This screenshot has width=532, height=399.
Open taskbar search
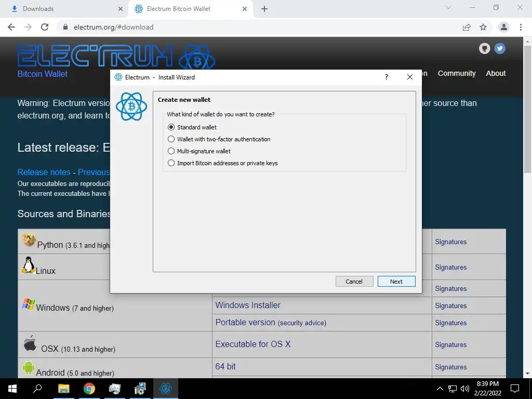37,389
